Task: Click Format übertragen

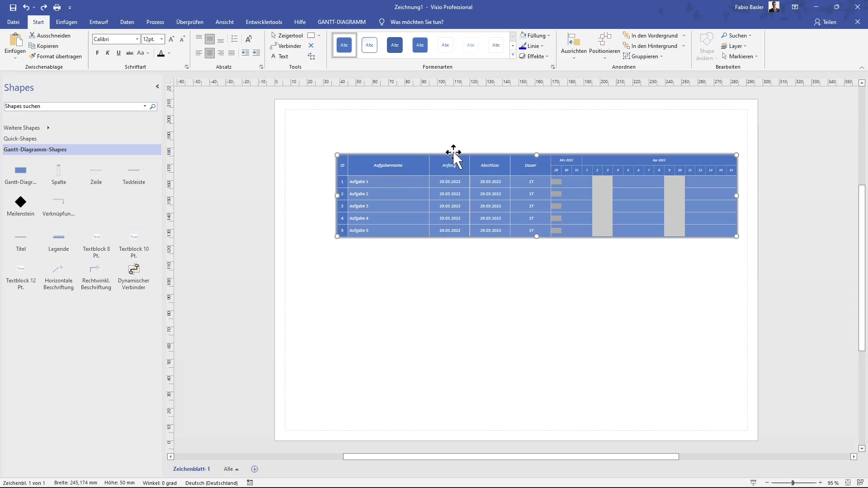Action: coord(56,56)
